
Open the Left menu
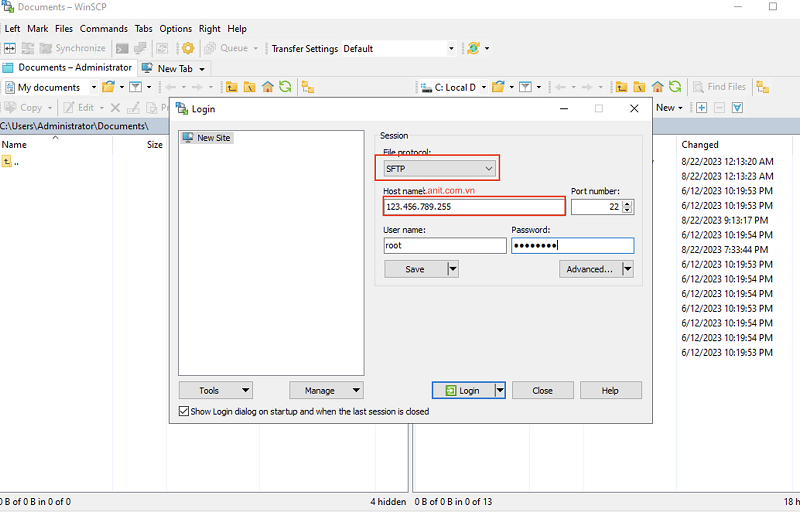pos(12,29)
